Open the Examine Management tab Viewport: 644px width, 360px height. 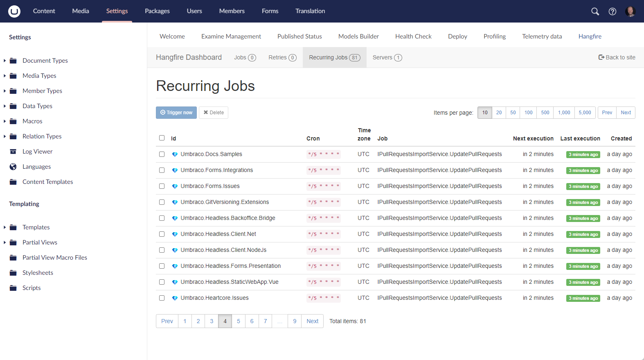pyautogui.click(x=231, y=36)
